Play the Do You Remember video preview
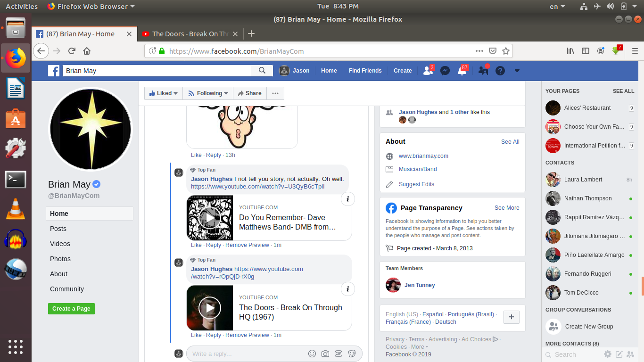Viewport: 644px width, 362px height. point(210,218)
